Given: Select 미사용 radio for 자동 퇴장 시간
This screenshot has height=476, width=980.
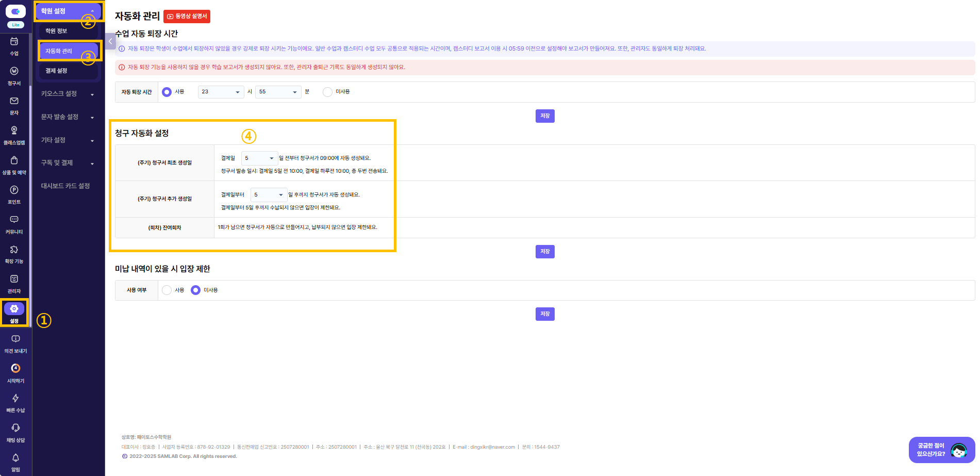Looking at the screenshot, I should click(327, 92).
